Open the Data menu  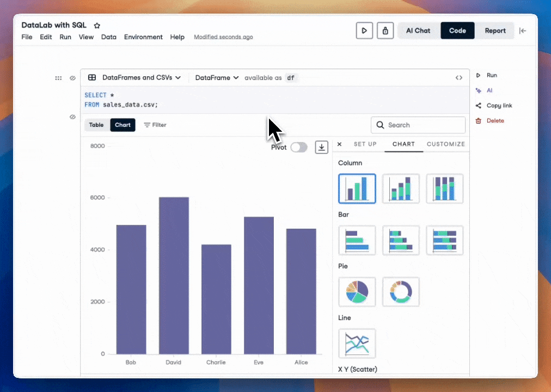[x=108, y=37]
